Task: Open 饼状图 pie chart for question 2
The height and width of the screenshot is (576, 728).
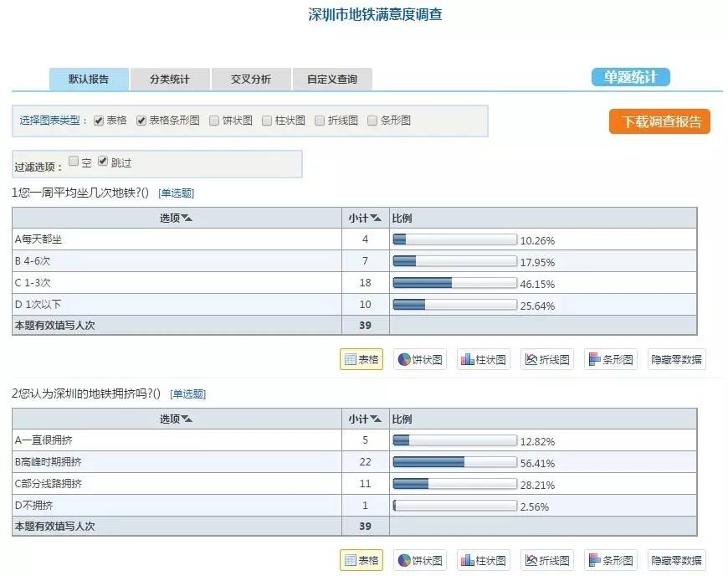Action: (420, 560)
